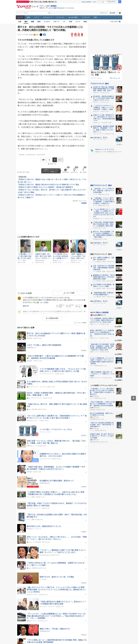This screenshot has width=138, height=644.
Task: Click the search magnifier icon in the top bar
Action: [x=120, y=2]
